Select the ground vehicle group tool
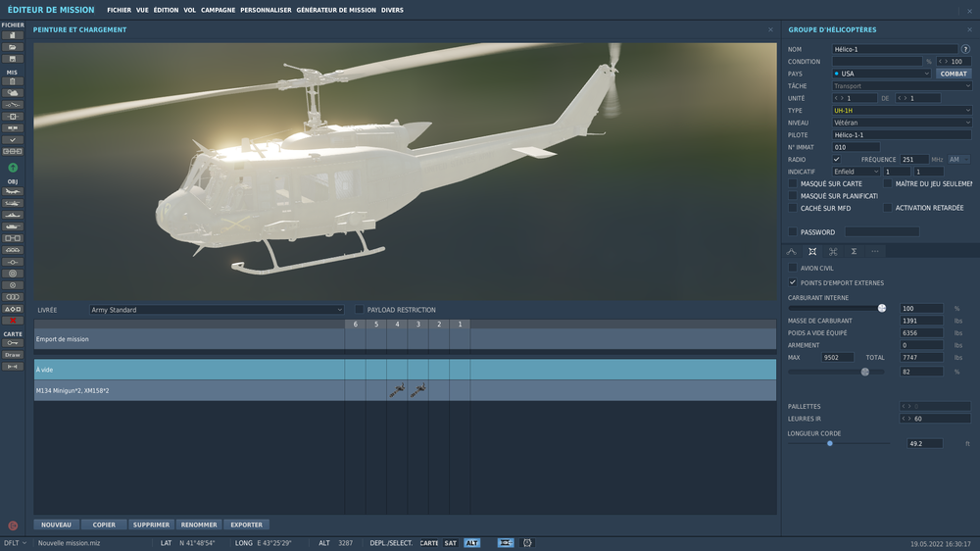980x551 pixels. (x=13, y=226)
